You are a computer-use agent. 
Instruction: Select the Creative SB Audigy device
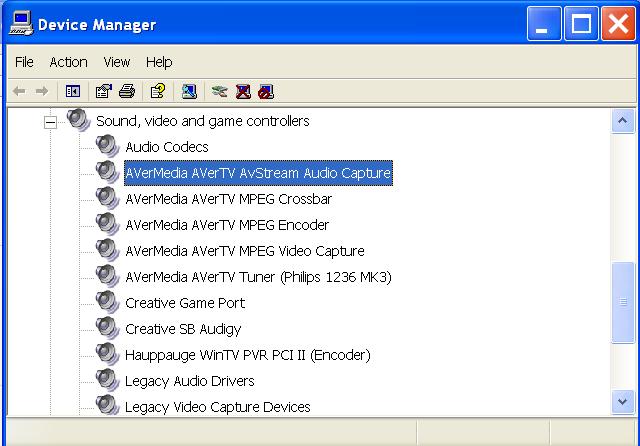183,329
